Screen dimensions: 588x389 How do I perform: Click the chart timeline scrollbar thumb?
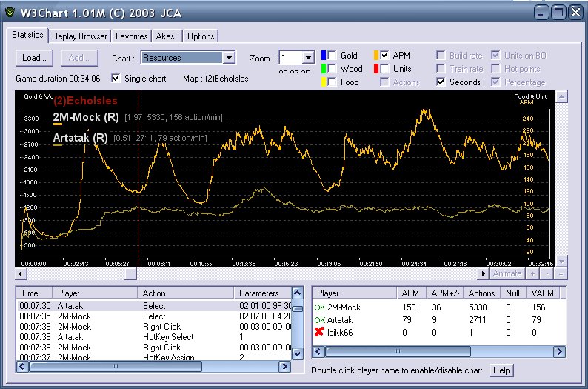(131, 274)
